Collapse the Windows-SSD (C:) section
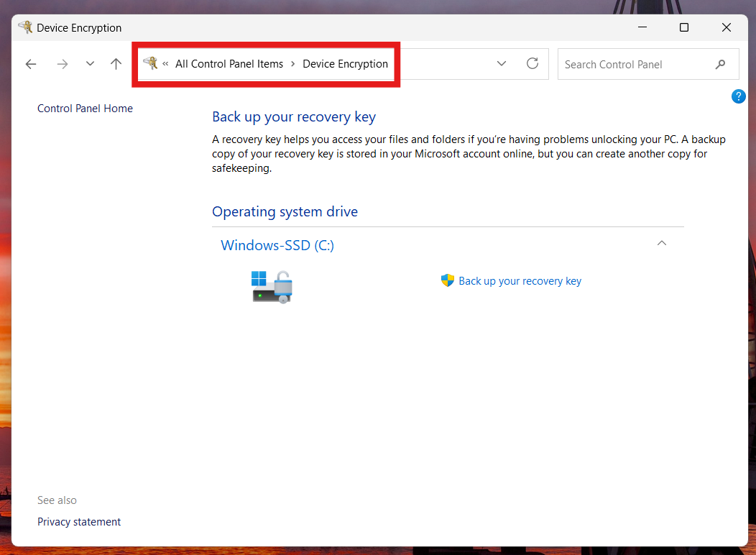The width and height of the screenshot is (756, 555). (x=661, y=244)
